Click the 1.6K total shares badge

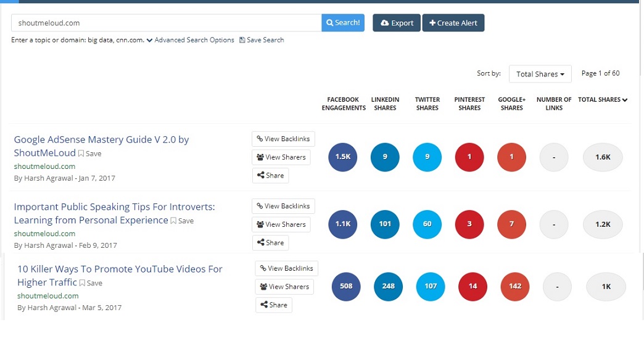pos(603,157)
